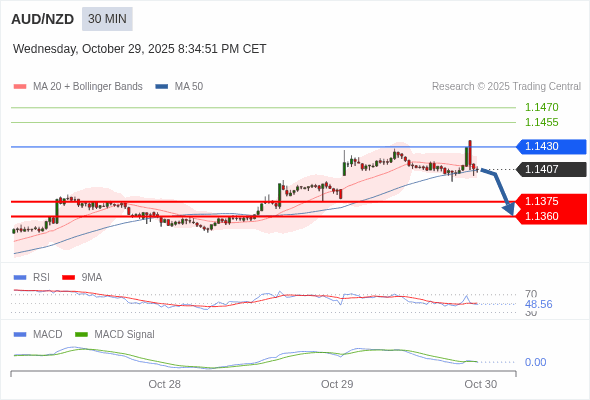Click the MA 50 legend label
Image resolution: width=590 pixels, height=400 pixels.
[x=189, y=87]
